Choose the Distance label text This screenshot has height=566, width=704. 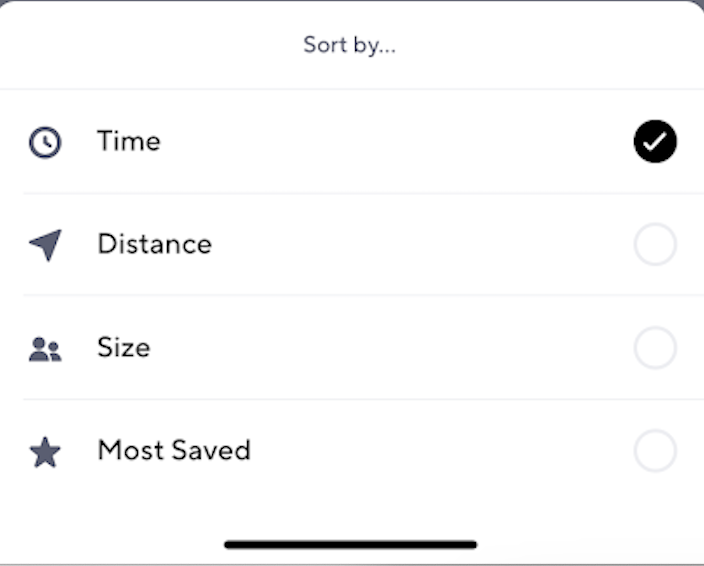coord(154,244)
